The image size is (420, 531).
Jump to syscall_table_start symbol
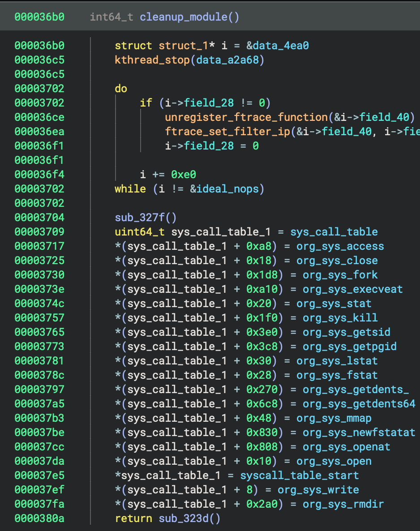coord(300,475)
